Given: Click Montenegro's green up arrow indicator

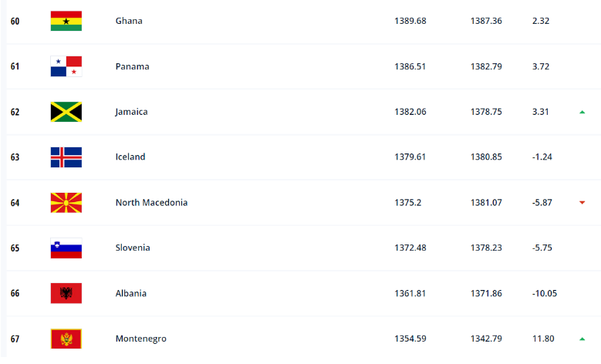Looking at the screenshot, I should 582,339.
